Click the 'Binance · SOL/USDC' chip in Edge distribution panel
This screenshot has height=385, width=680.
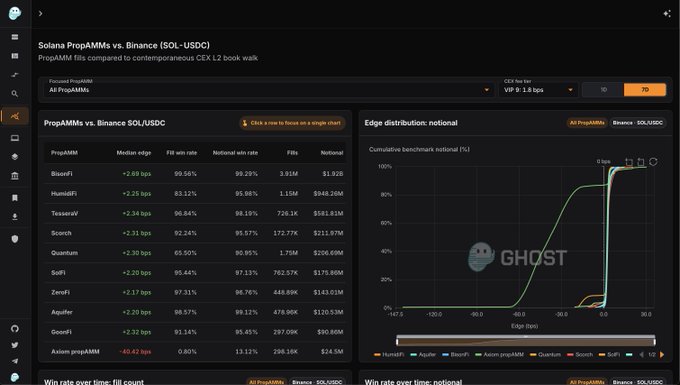point(638,123)
